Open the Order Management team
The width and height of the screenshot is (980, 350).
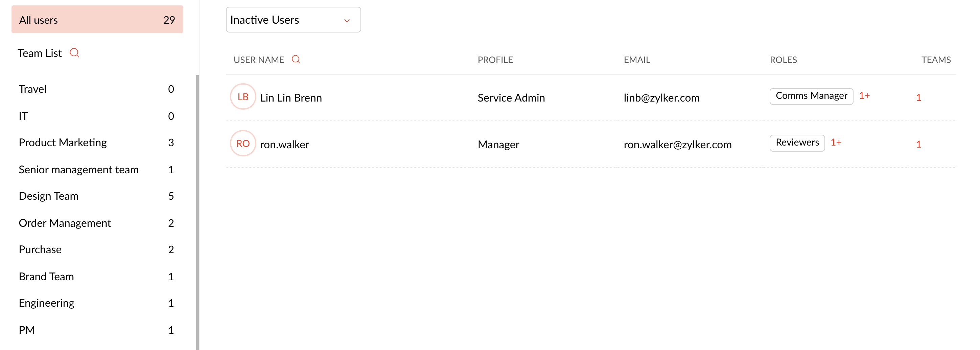point(65,223)
